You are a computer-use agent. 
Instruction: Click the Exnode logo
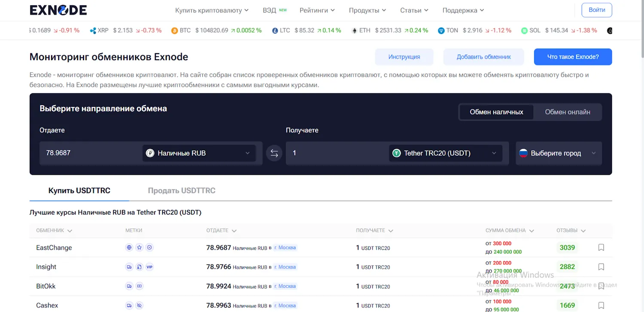click(x=58, y=10)
